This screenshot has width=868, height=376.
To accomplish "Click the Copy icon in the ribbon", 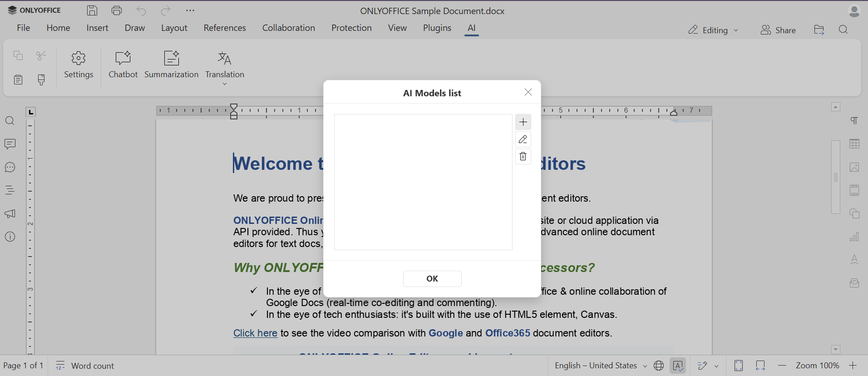I will tap(18, 55).
